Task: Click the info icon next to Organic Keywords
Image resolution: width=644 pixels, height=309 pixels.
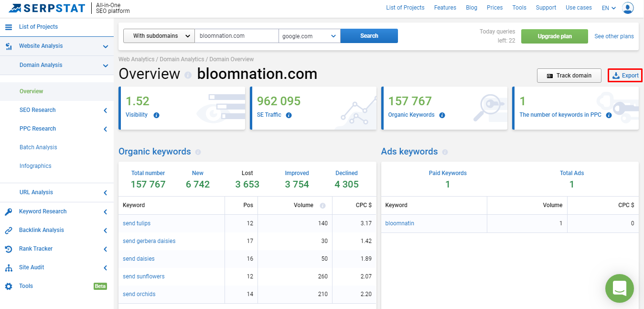Action: [x=442, y=115]
